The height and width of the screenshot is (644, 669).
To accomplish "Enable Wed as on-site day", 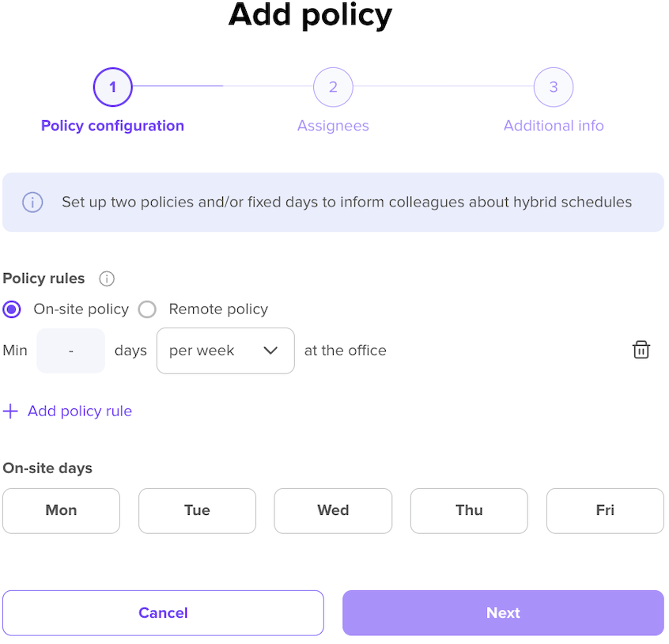I will [x=333, y=511].
